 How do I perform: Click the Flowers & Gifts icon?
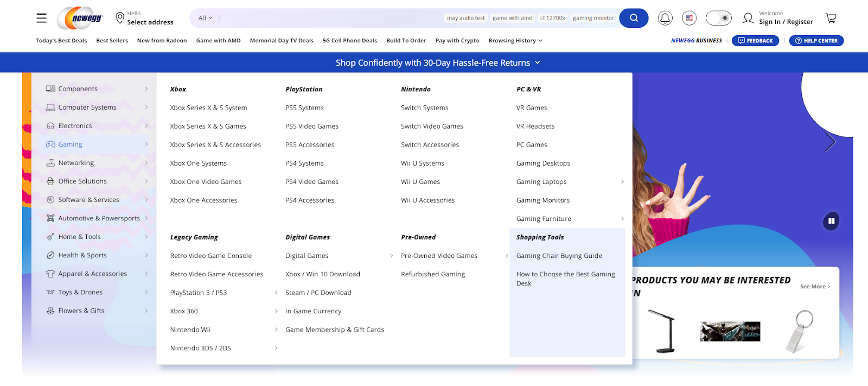tap(50, 311)
